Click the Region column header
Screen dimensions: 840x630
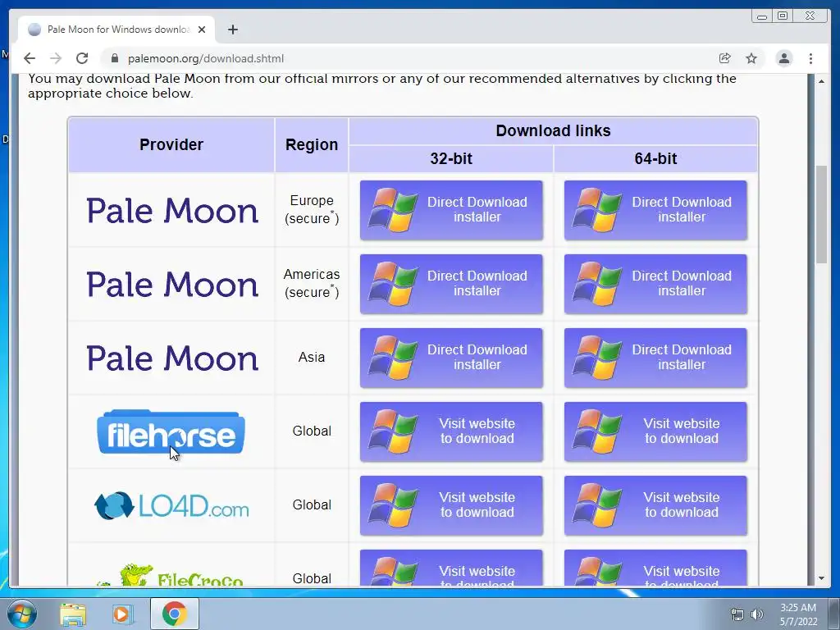(x=312, y=144)
